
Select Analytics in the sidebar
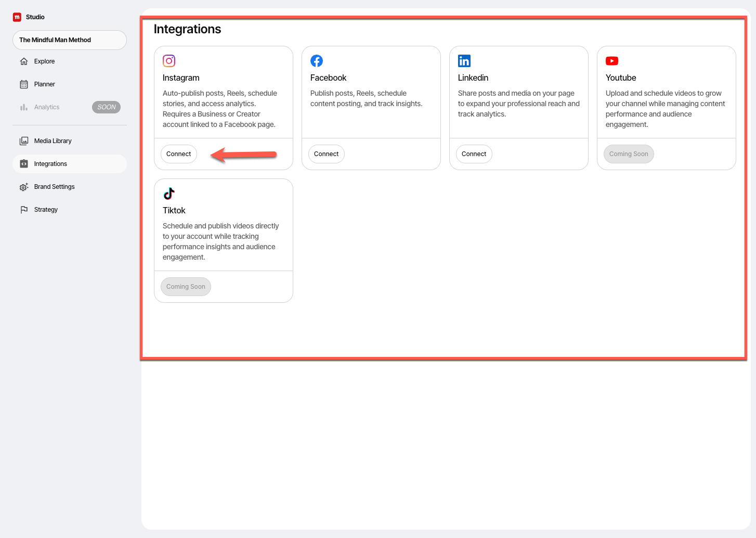pos(70,107)
